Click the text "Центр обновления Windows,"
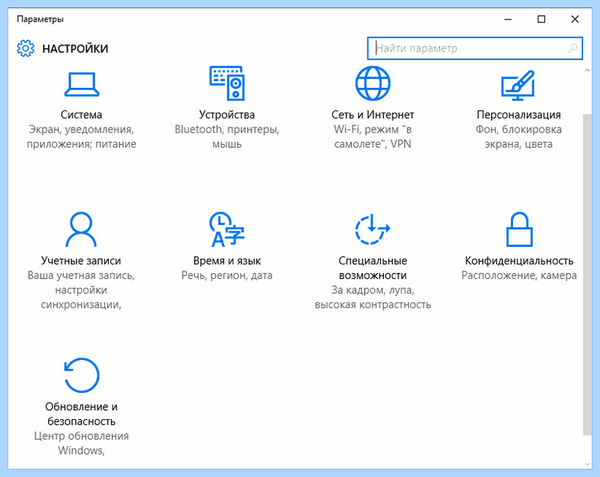This screenshot has width=600, height=477. pos(81,443)
